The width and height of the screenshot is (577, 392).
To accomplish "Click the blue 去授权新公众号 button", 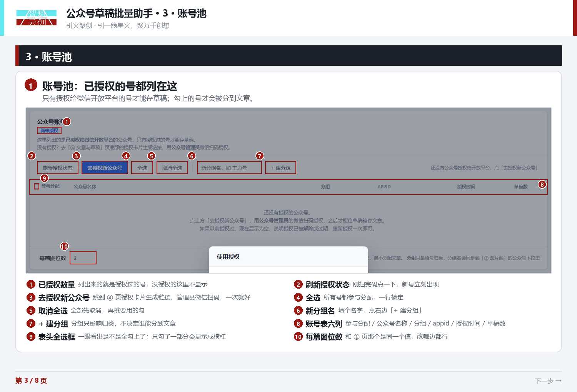I will (105, 168).
